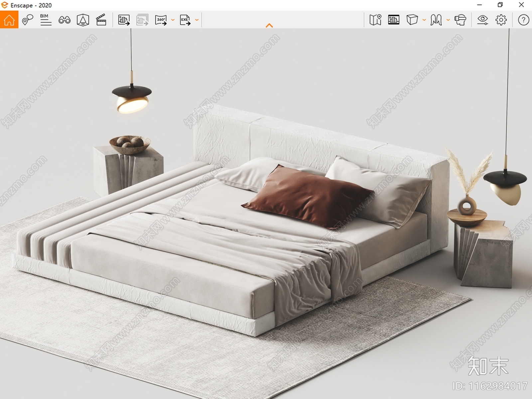Expand the view cube dropdown arrow

[424, 20]
